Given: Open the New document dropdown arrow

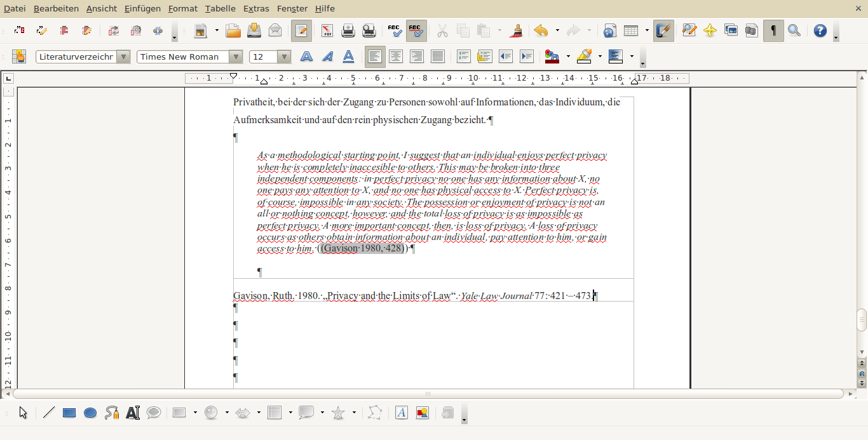Looking at the screenshot, I should coord(217,30).
